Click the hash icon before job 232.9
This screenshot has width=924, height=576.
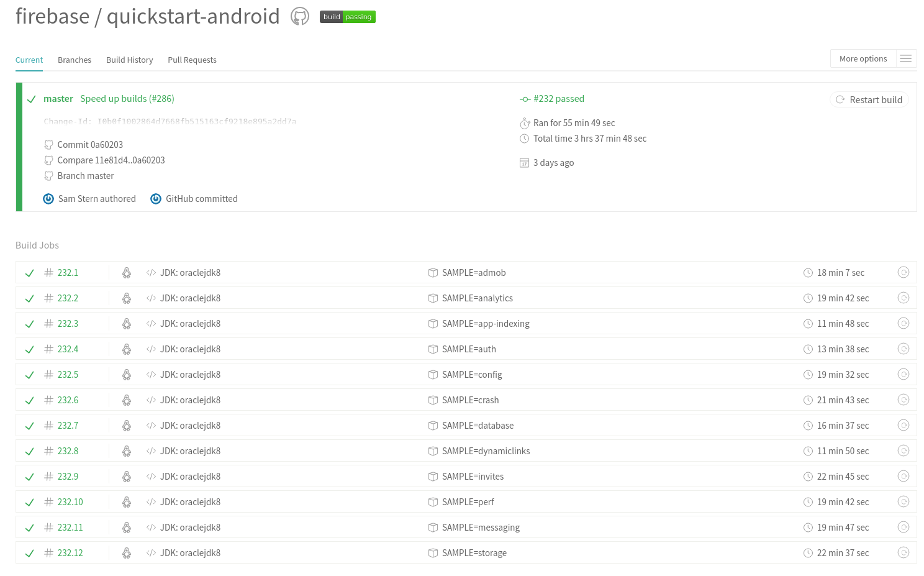click(48, 476)
